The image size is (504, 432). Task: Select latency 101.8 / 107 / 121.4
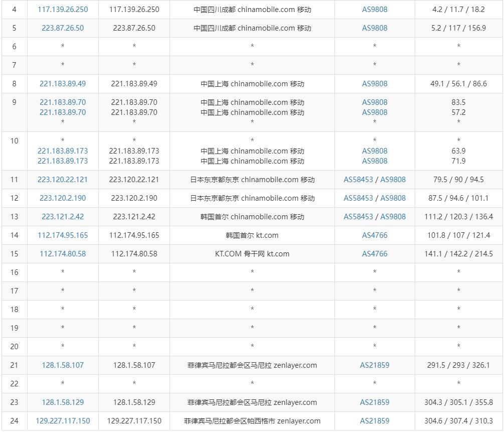[458, 235]
